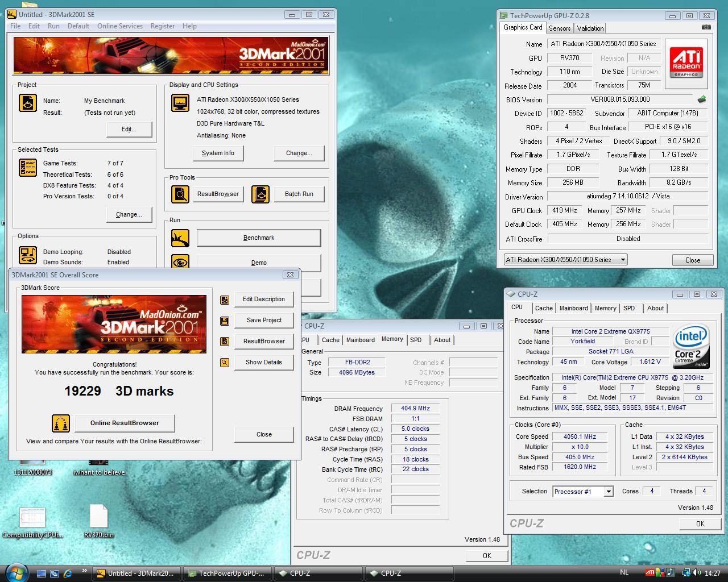
Task: Open the GPU-Z graphics card selector dropdown
Action: pos(565,260)
